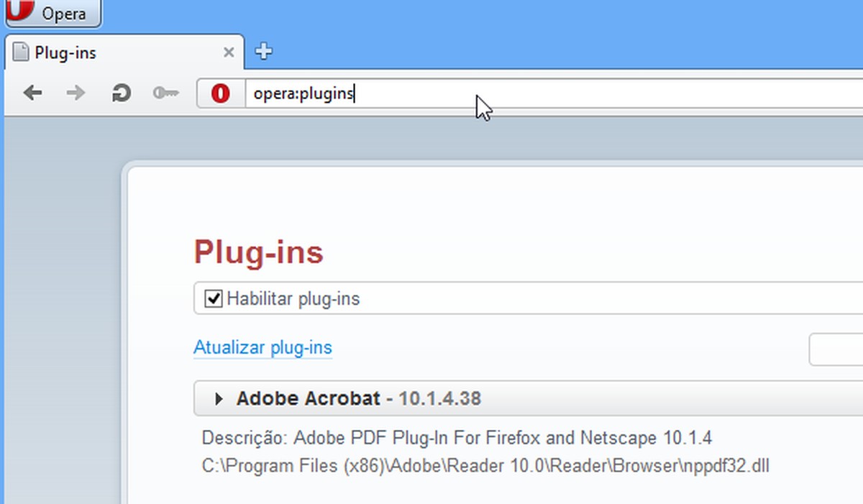This screenshot has height=504, width=863.
Task: Close the Plug-ins tab
Action: [x=229, y=51]
